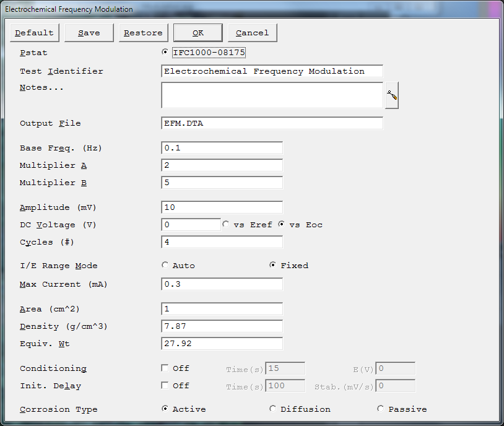Click the Base Freq. (Hz) field

pyautogui.click(x=222, y=148)
